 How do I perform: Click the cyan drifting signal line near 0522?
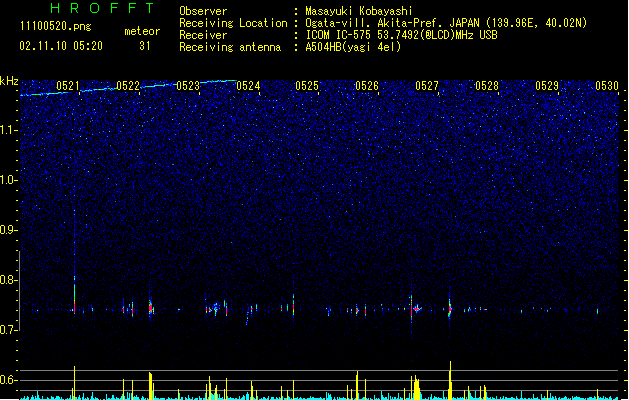point(128,88)
